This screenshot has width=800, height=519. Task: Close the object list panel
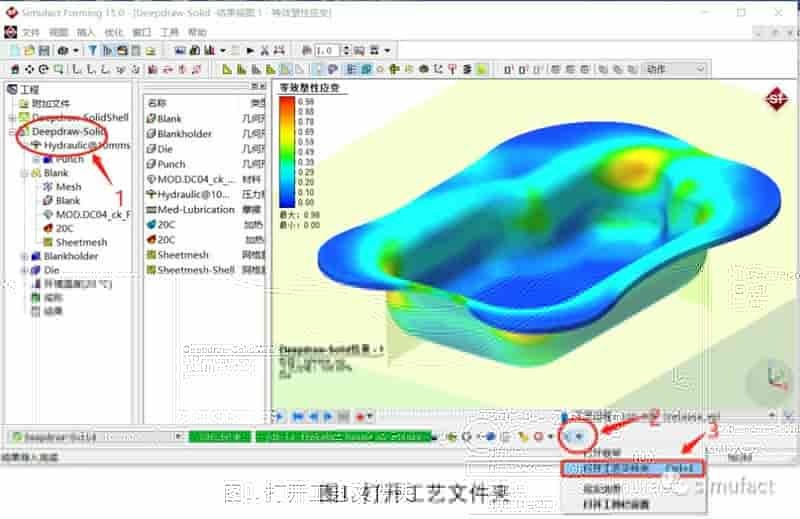tap(263, 86)
